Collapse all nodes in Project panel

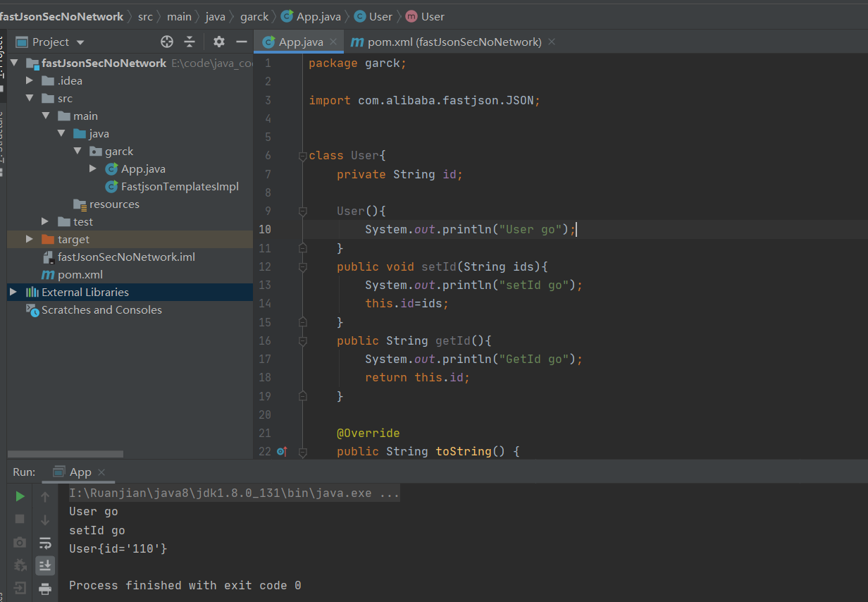(190, 42)
